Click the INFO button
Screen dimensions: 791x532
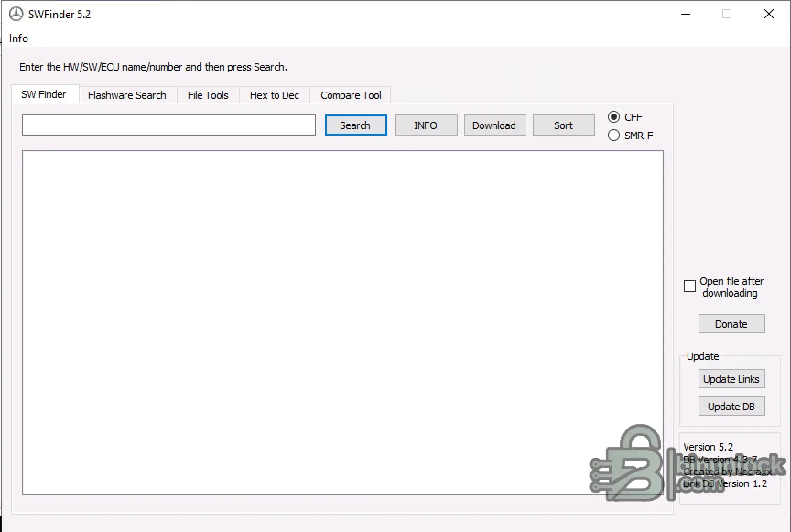click(426, 125)
